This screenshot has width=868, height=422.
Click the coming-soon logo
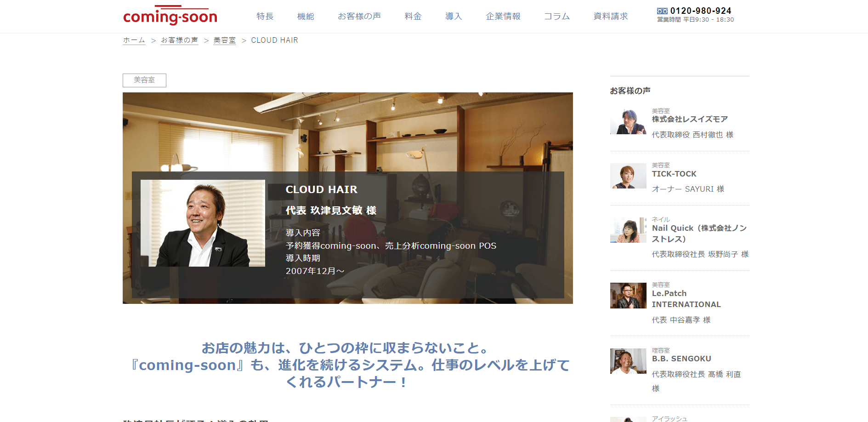coord(170,16)
